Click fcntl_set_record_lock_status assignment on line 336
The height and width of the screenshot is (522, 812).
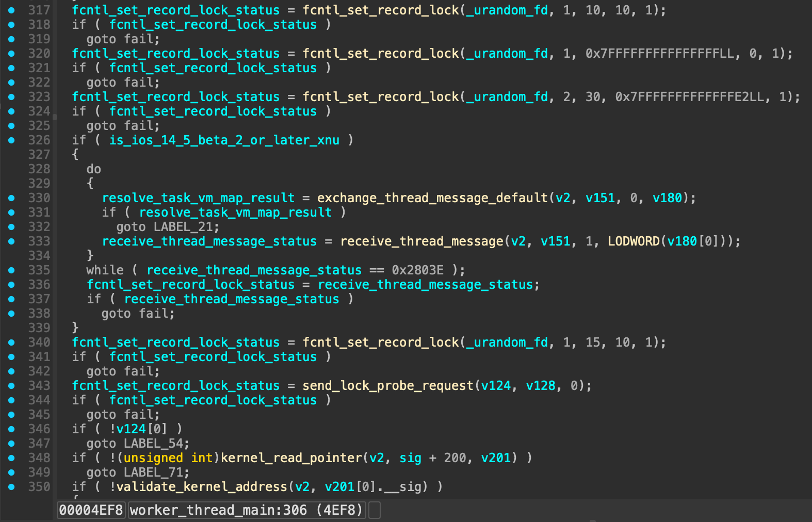191,285
